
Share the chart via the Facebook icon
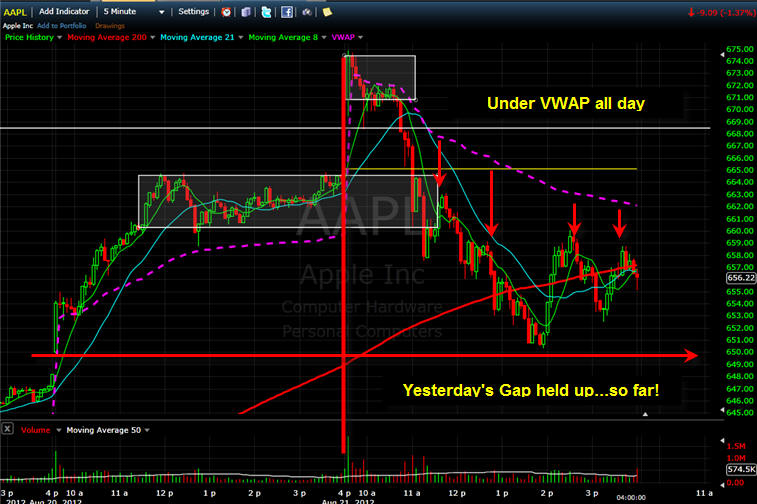pos(287,12)
